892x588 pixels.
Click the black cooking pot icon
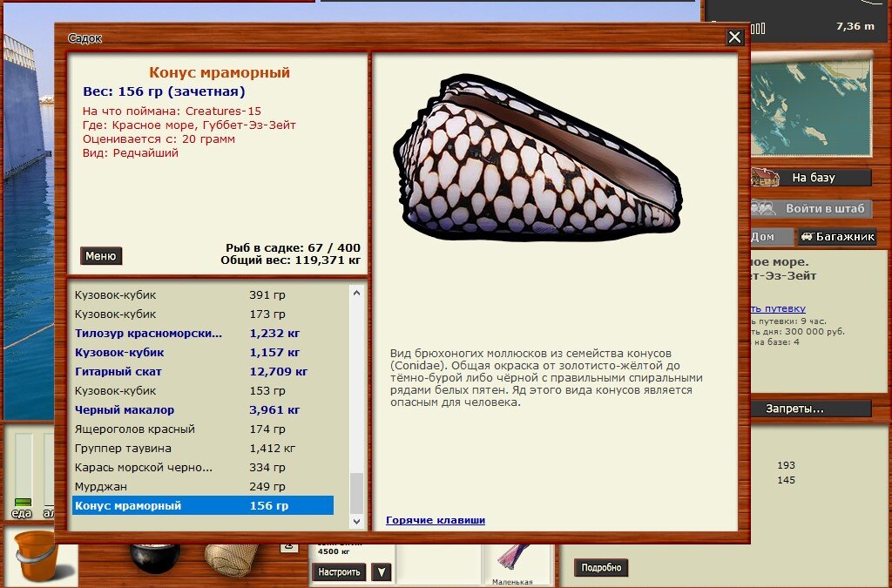[x=154, y=557]
